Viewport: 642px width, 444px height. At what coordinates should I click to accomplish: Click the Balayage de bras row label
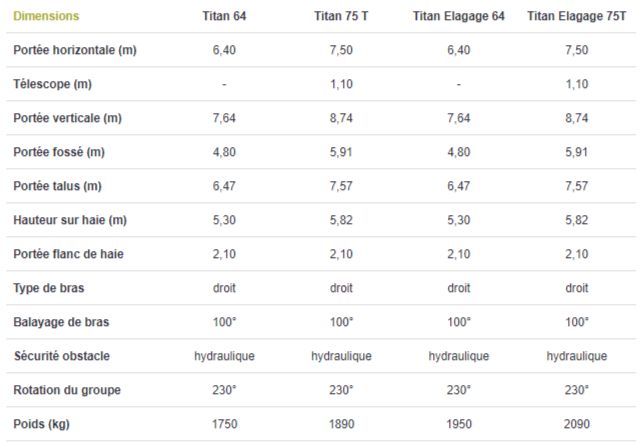point(62,322)
